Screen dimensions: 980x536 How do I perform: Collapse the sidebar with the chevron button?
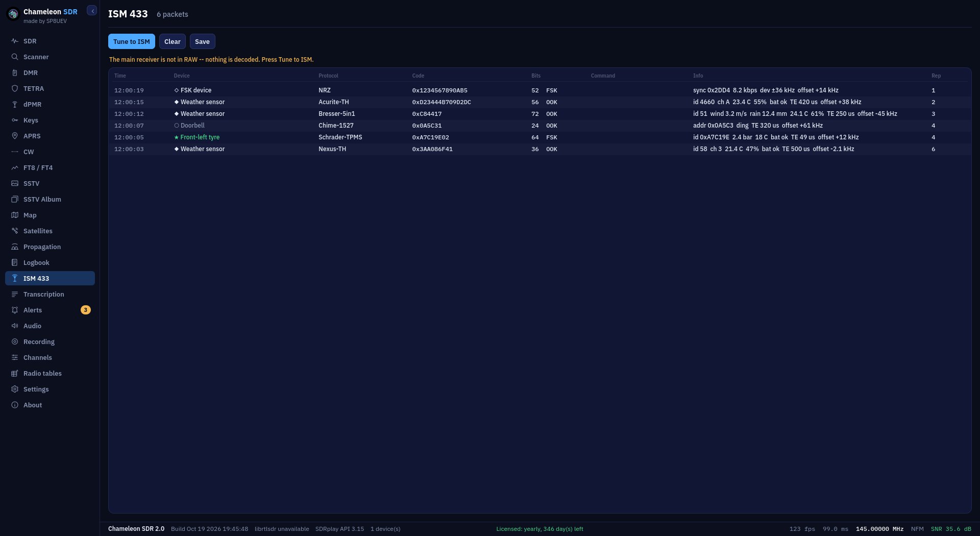coord(92,11)
